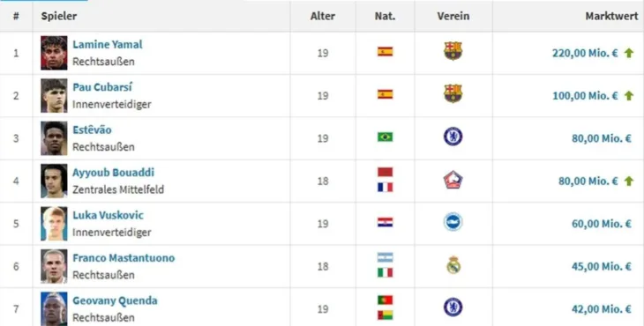644x326 pixels.
Task: Sort table by Alter column header
Action: tap(322, 16)
